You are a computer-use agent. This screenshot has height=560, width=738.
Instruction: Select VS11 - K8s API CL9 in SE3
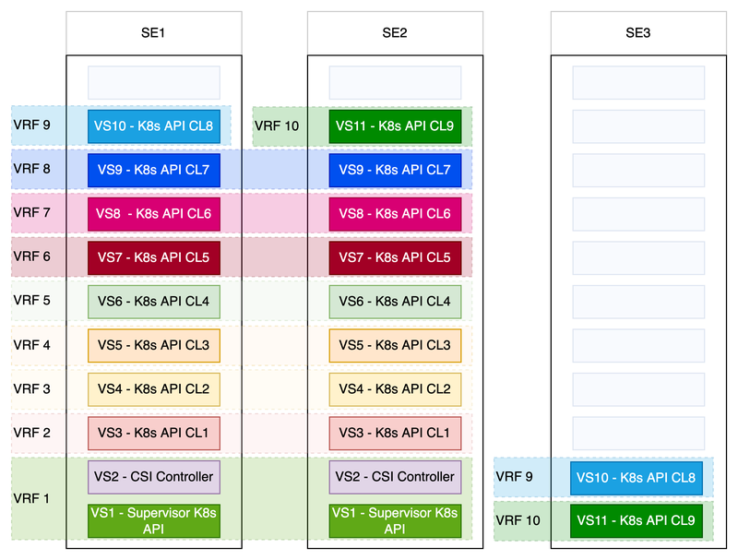pyautogui.click(x=637, y=521)
